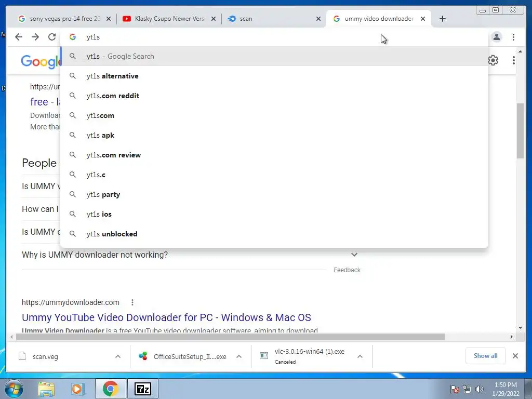This screenshot has height=399, width=532.
Task: Click the horizontal page scrollbar thumb
Action: pyautogui.click(x=230, y=337)
